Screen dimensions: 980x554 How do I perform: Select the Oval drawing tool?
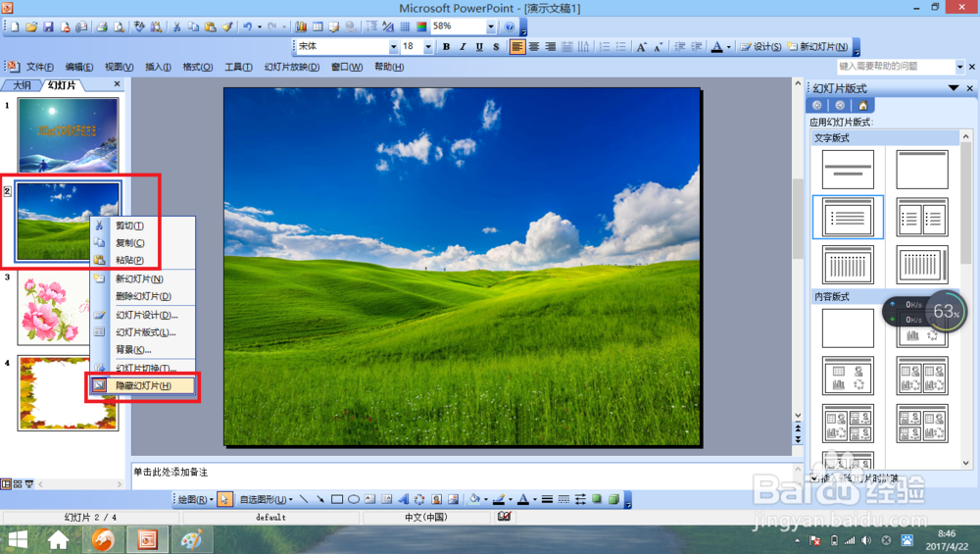[x=354, y=499]
